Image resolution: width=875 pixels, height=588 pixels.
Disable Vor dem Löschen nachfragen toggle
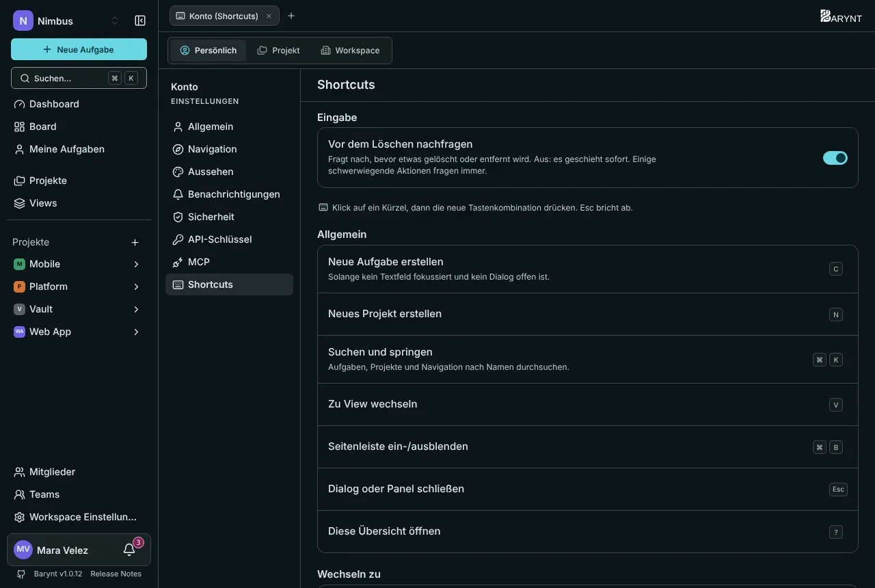click(x=835, y=158)
